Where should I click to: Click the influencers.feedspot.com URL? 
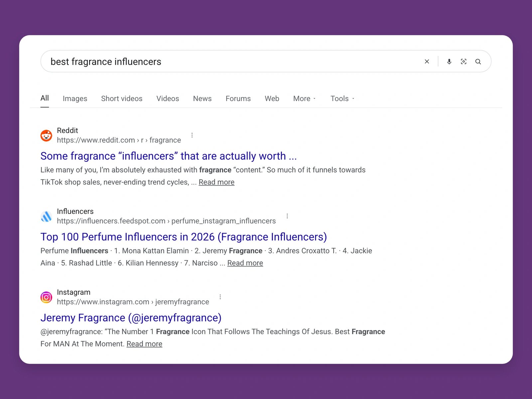click(166, 221)
